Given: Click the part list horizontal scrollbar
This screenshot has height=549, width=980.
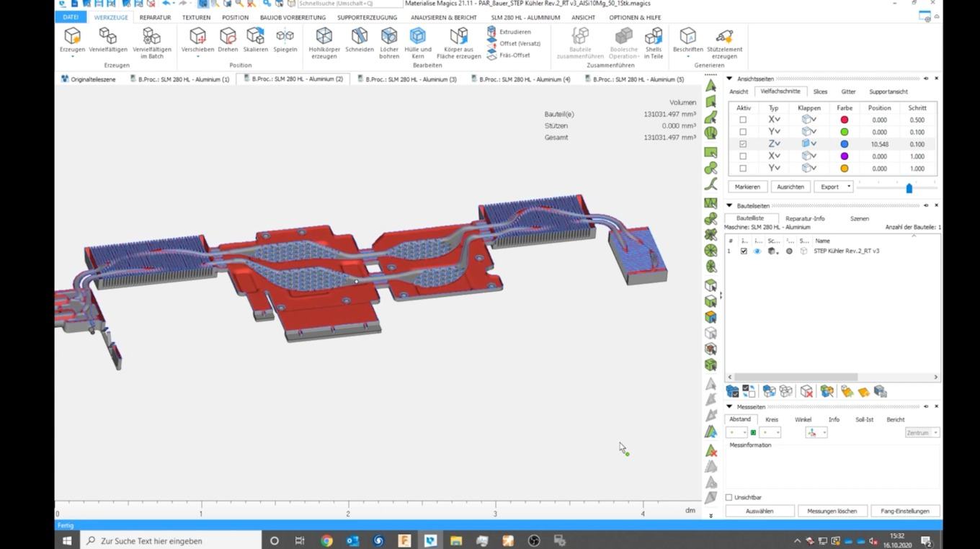Looking at the screenshot, I should pos(795,377).
